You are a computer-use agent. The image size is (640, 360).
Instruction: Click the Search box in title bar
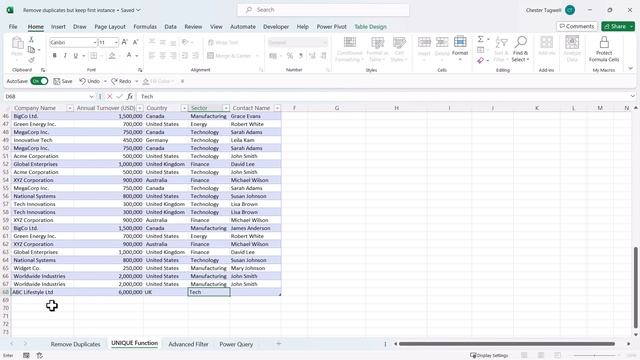(x=323, y=10)
